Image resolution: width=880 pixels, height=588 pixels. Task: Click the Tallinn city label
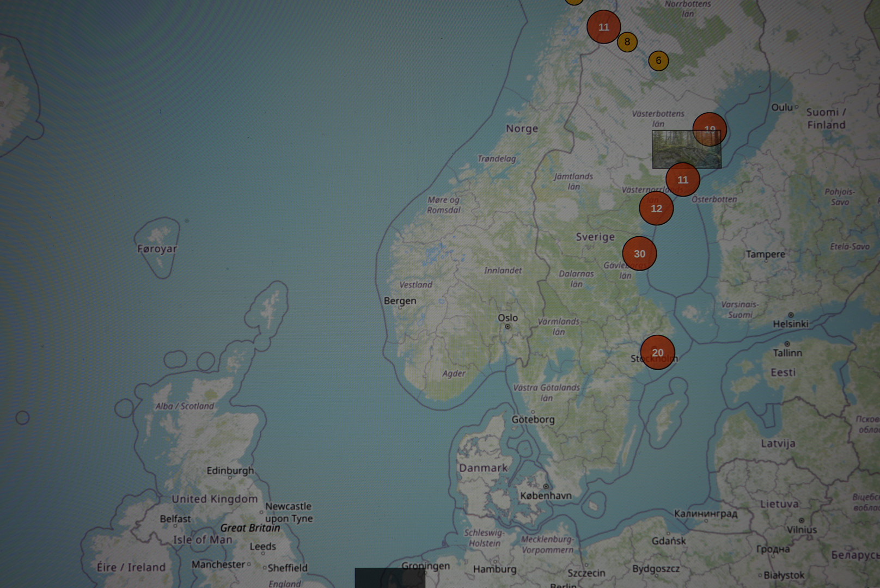click(x=787, y=353)
